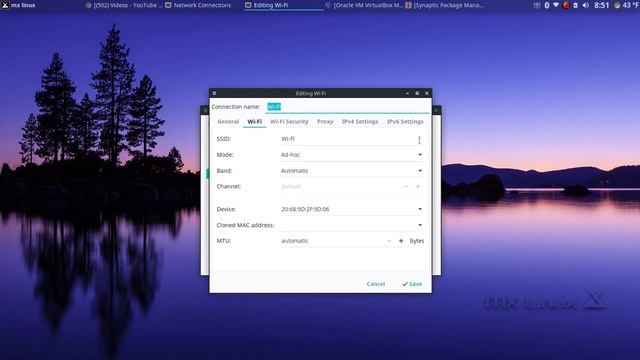Open the window menu icon in dialog titlebar

coord(214,93)
